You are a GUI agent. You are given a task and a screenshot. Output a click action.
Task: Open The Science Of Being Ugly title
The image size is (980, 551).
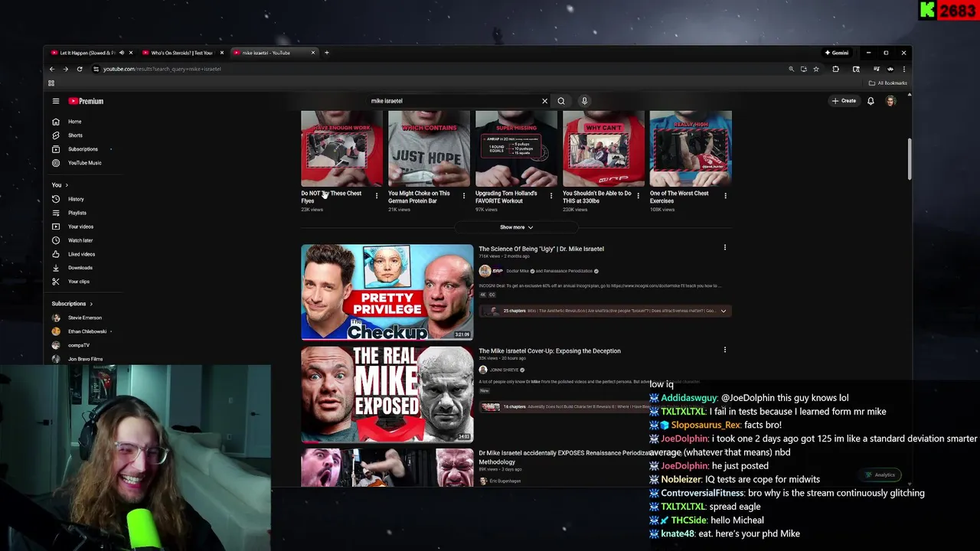point(541,249)
